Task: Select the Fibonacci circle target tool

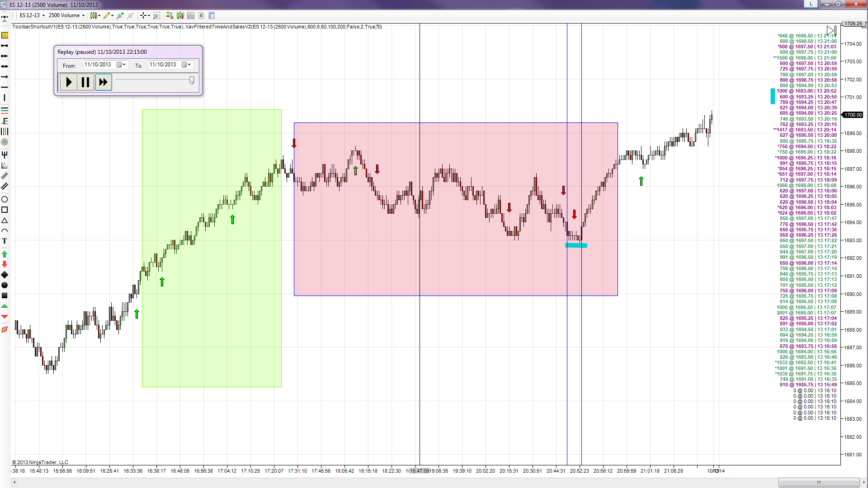Action: coord(5,142)
